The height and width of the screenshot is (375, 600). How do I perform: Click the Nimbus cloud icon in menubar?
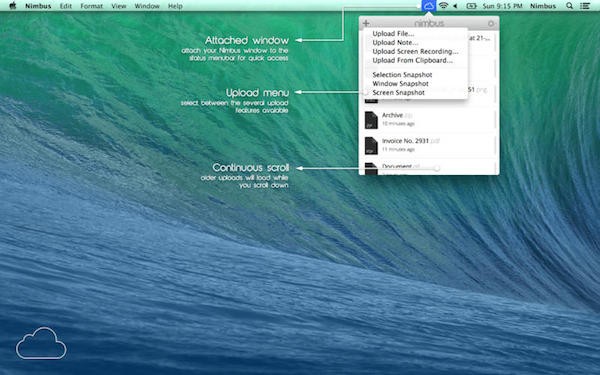pos(429,6)
